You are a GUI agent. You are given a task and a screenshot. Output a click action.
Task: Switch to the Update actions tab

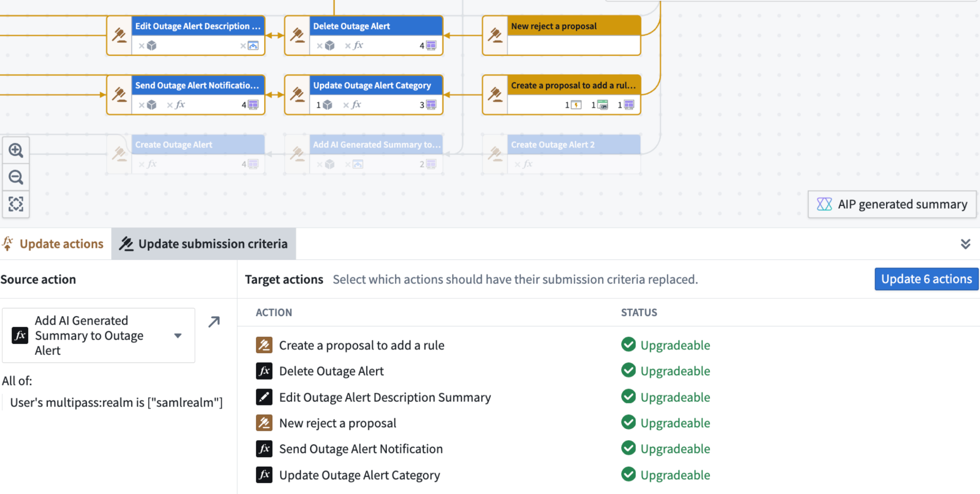click(x=54, y=243)
